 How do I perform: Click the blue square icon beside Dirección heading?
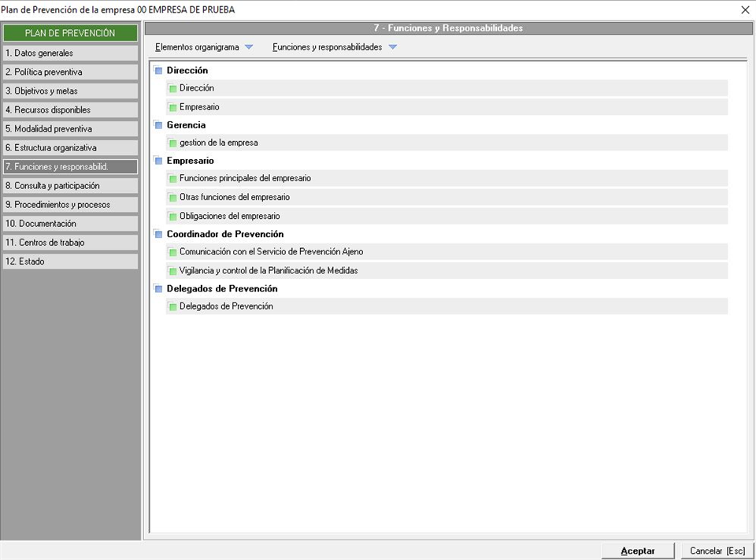pyautogui.click(x=158, y=71)
